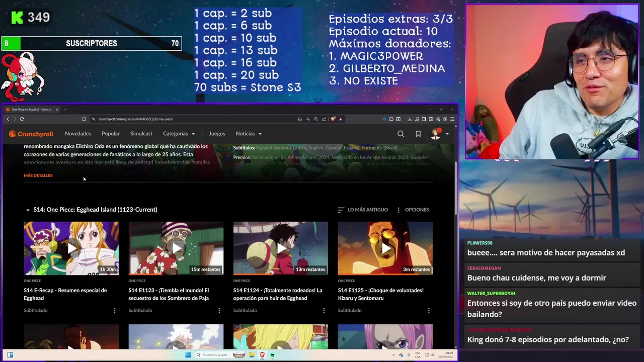Open the Brave browser taskbar icon
This screenshot has width=644, height=362.
pos(262,355)
